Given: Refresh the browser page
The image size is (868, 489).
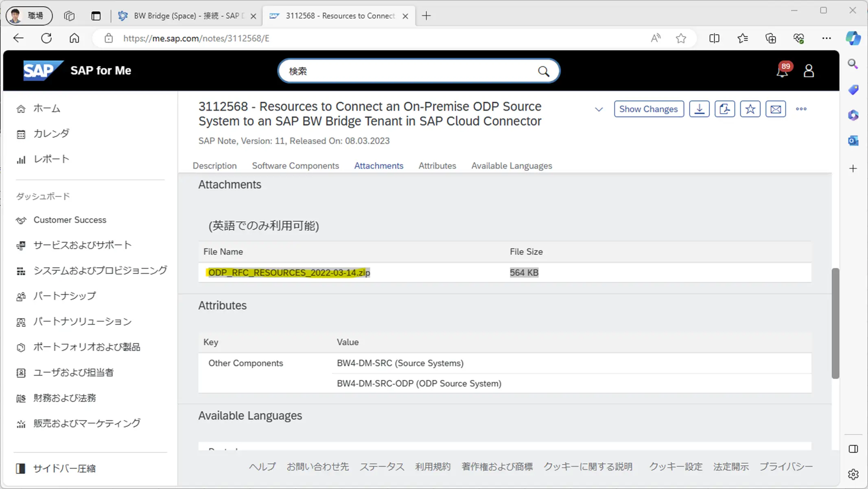Looking at the screenshot, I should (46, 38).
